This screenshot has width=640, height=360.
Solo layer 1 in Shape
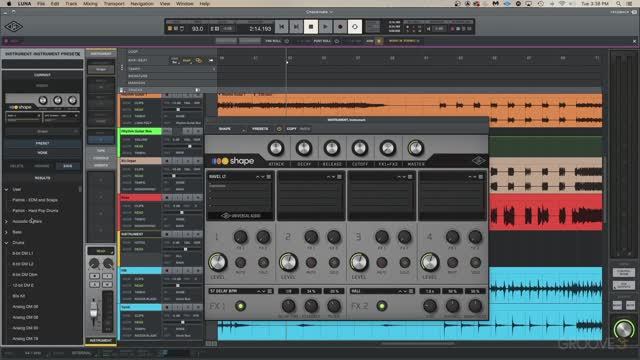[263, 262]
